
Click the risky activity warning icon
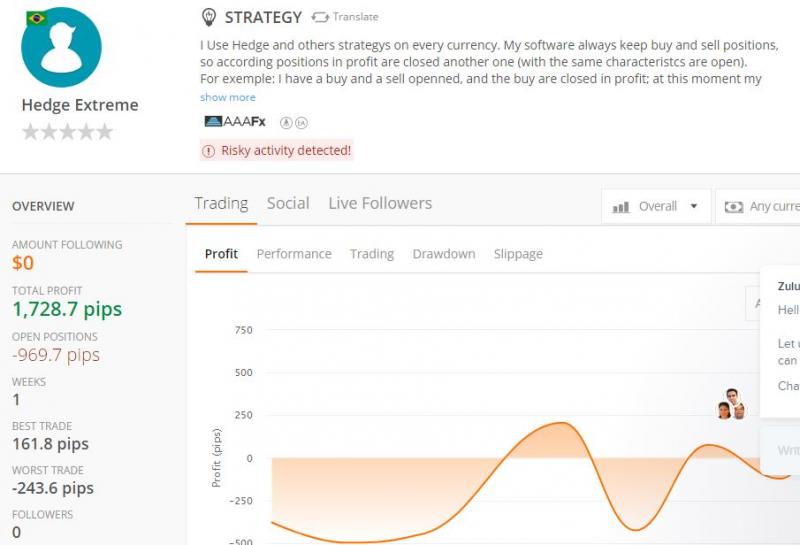tap(209, 151)
